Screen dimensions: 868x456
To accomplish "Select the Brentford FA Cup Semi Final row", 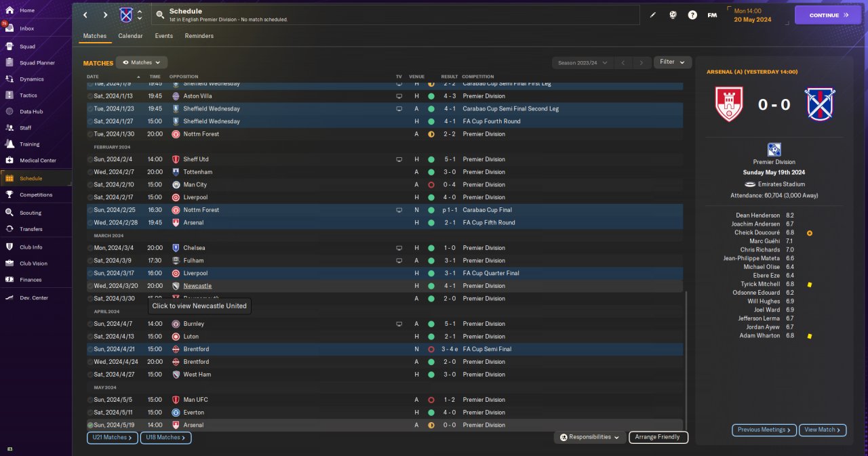I will coord(384,350).
